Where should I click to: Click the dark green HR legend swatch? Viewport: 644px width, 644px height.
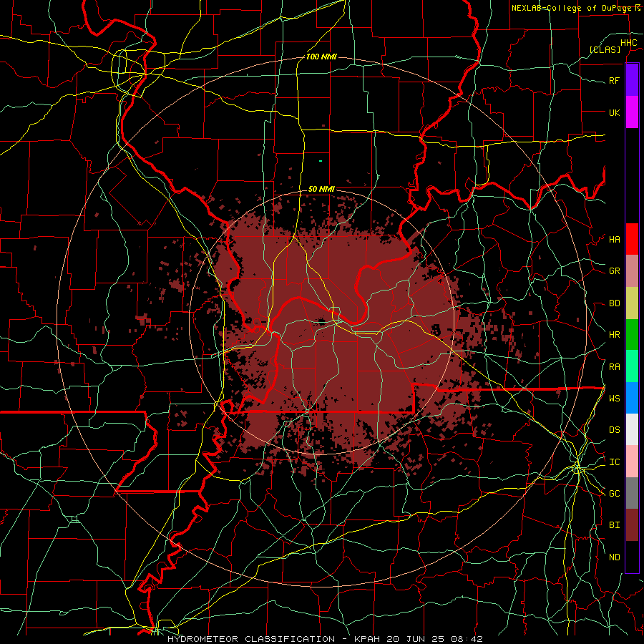coord(632,335)
